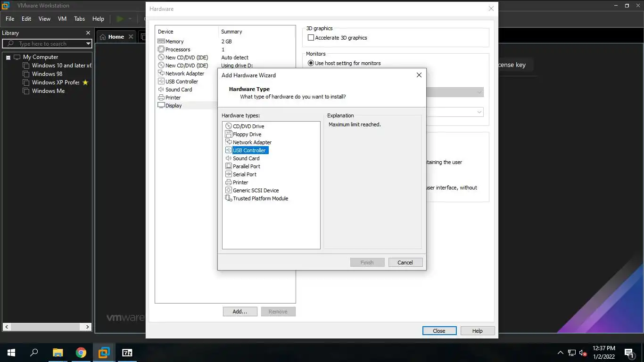Click Cancel in Add Hardware Wizard
The height and width of the screenshot is (362, 644).
[x=405, y=263]
